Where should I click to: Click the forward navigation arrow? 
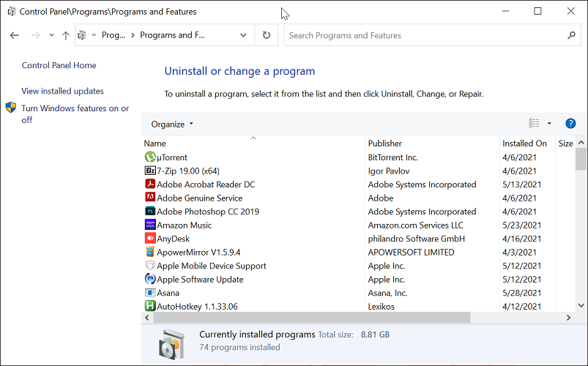[x=36, y=35]
